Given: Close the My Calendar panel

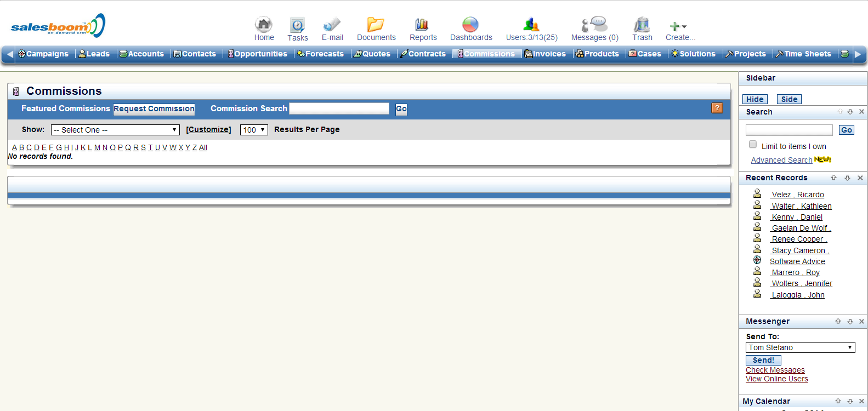Looking at the screenshot, I should 861,401.
